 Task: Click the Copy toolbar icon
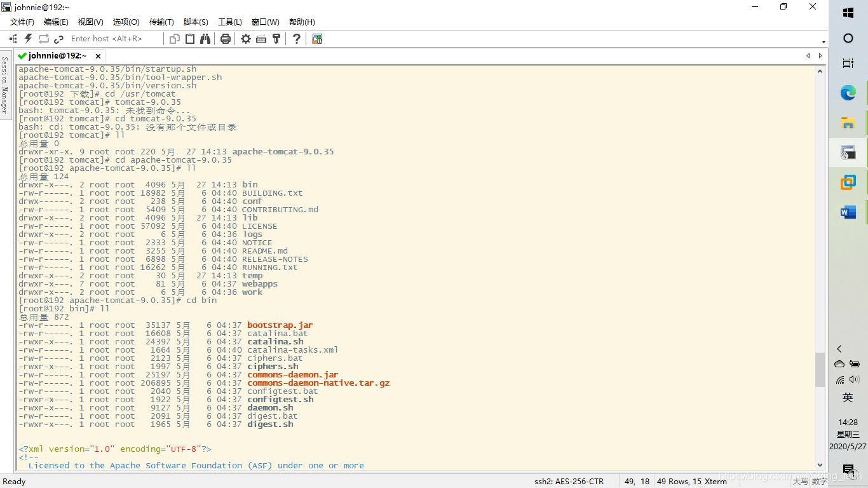(175, 39)
